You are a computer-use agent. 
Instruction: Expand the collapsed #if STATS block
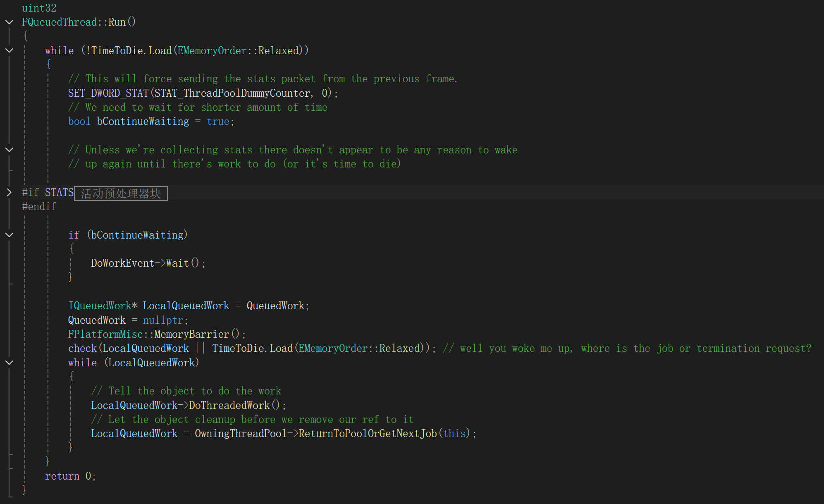(x=9, y=192)
